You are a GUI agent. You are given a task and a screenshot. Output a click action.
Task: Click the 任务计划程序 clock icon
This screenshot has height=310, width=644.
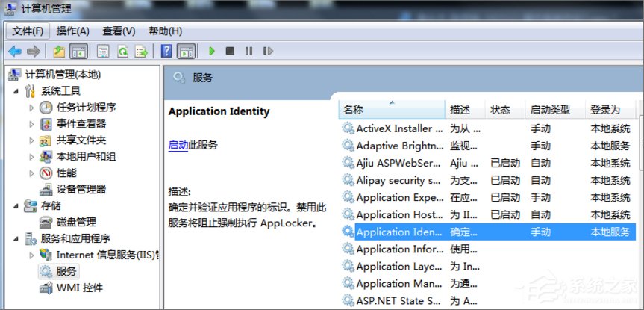[46, 108]
